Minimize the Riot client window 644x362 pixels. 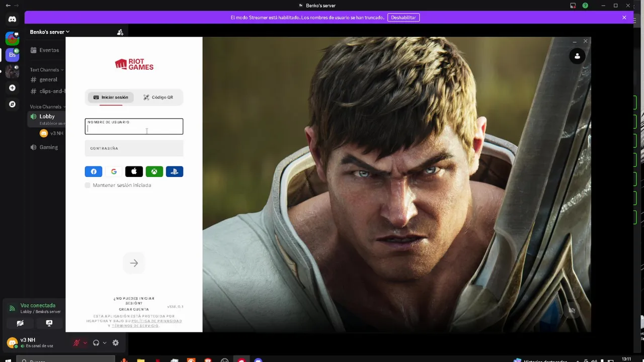click(x=575, y=41)
